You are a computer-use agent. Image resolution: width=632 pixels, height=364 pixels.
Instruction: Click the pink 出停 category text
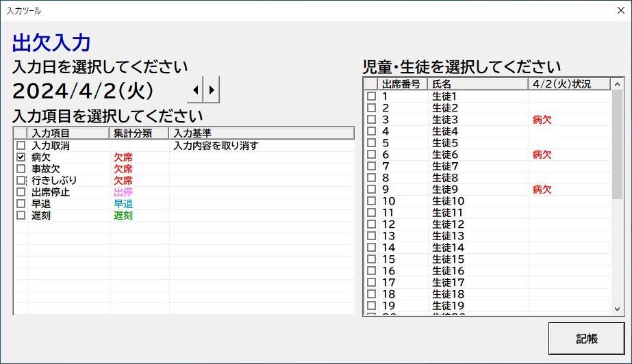click(123, 192)
